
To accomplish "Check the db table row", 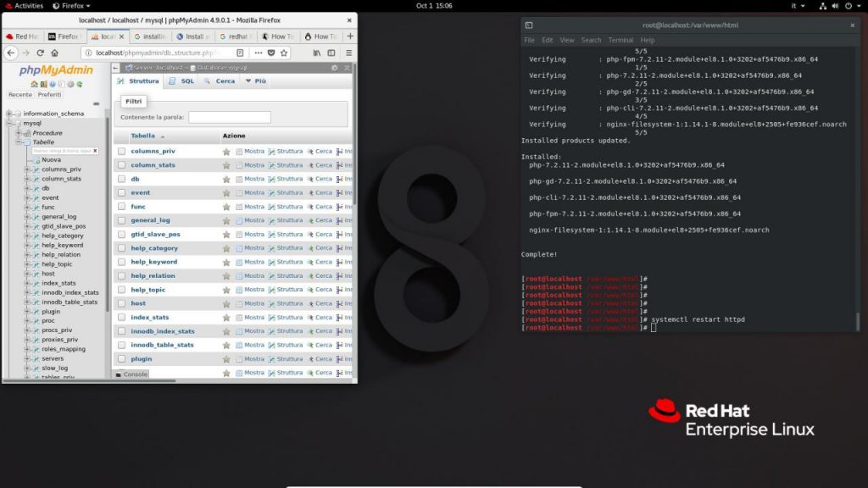I will pos(121,179).
